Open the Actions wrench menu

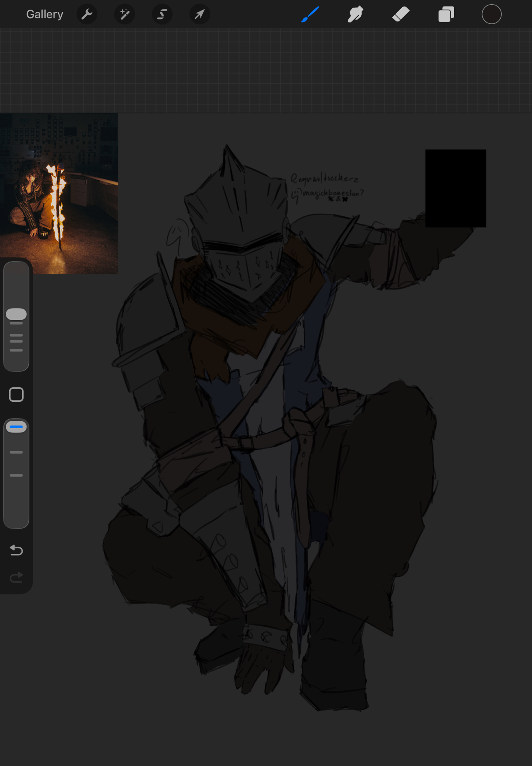(x=87, y=15)
